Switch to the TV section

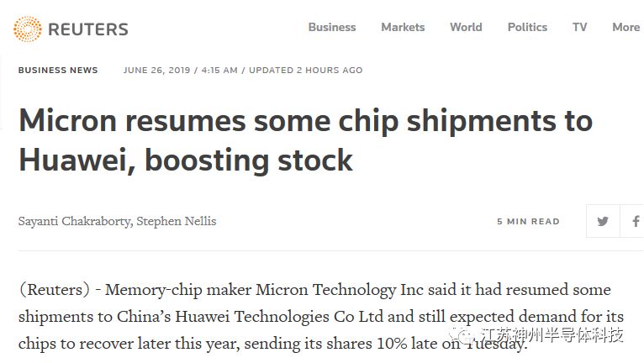click(x=580, y=27)
